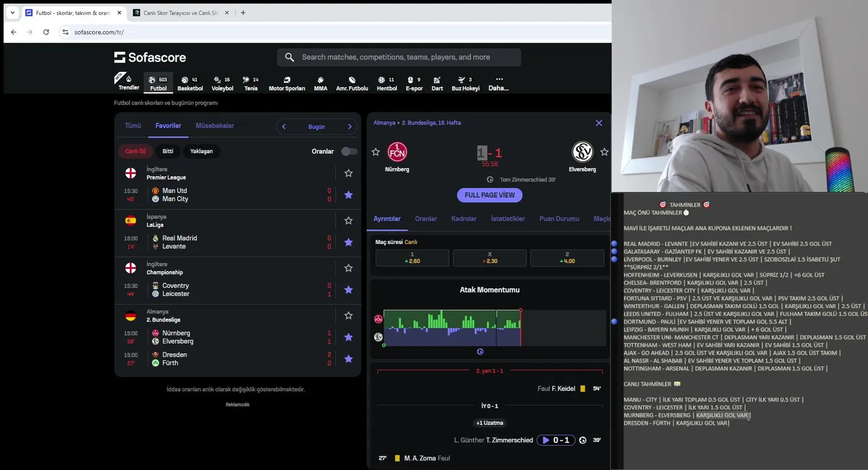Image resolution: width=868 pixels, height=470 pixels.
Task: Switch to the Favoriler tab
Action: [x=169, y=126]
